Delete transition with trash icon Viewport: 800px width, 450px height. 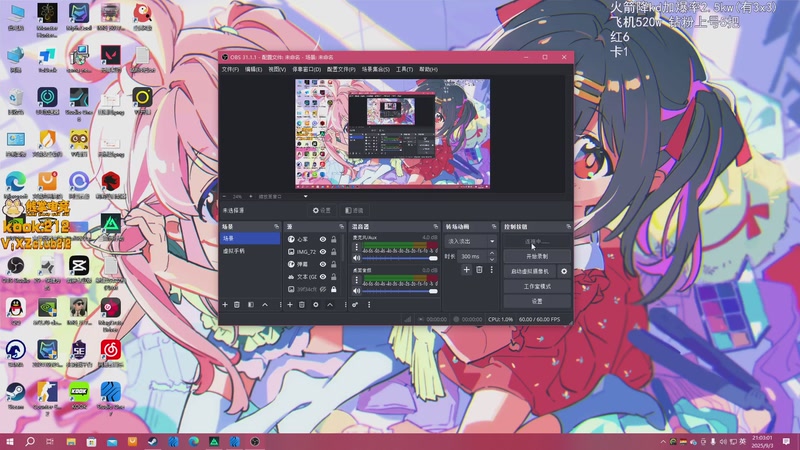pos(479,269)
